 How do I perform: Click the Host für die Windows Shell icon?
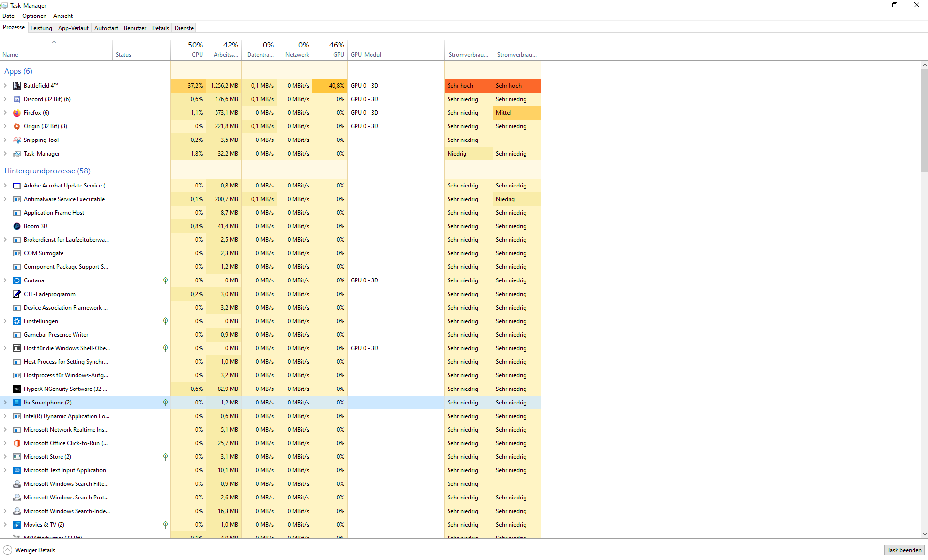(17, 348)
